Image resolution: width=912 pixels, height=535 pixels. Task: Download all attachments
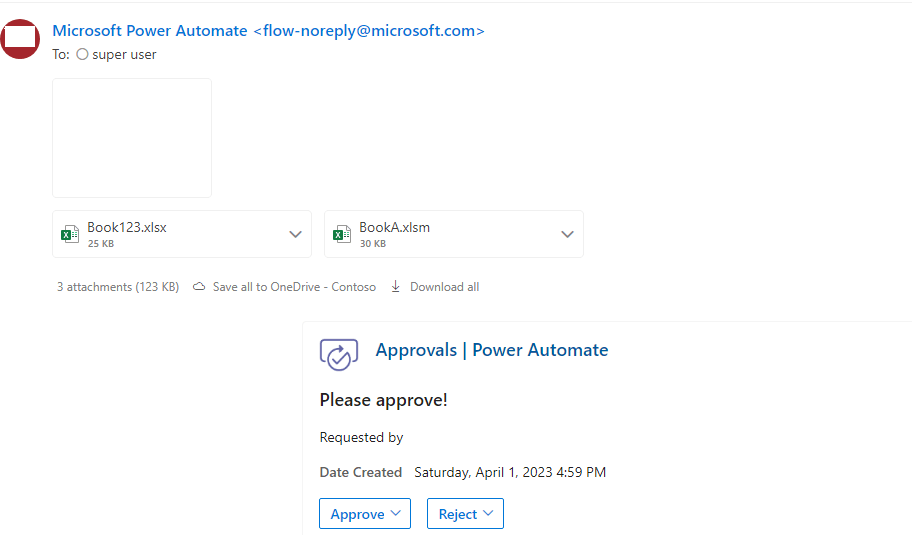[444, 287]
